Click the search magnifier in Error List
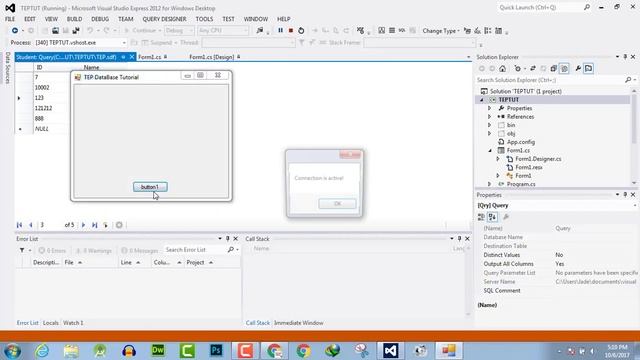Viewport: 640px width, 360px height. (231, 250)
